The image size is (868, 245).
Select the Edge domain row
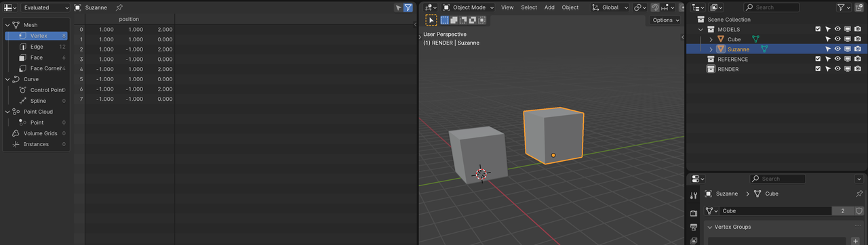pyautogui.click(x=36, y=47)
